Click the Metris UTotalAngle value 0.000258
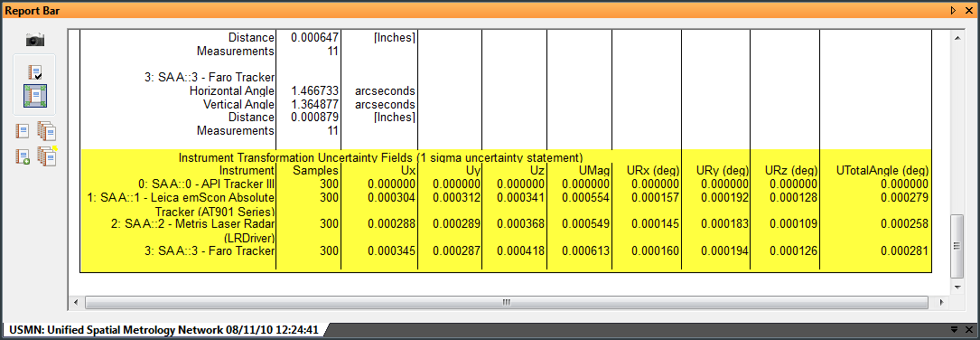The width and height of the screenshot is (980, 340). (904, 224)
